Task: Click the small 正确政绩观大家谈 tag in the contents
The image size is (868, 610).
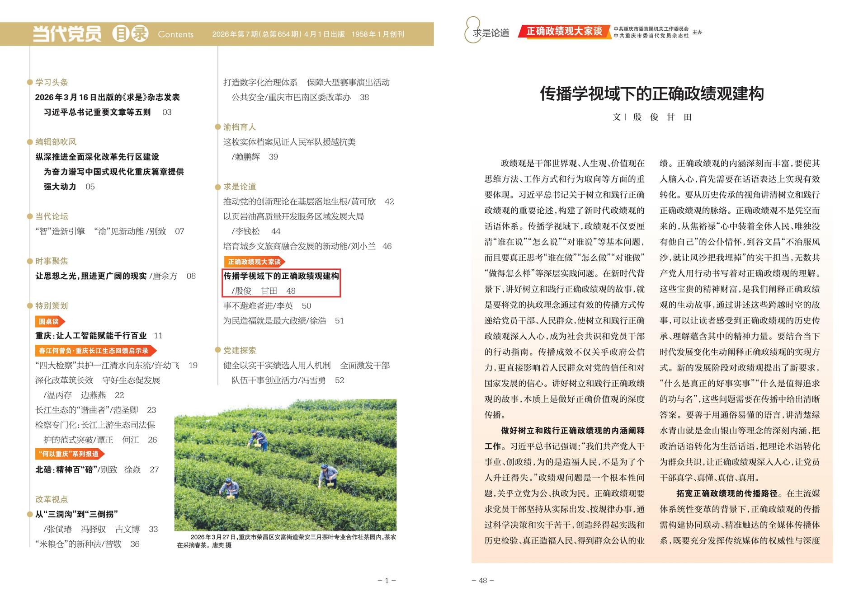Action: pos(254,262)
